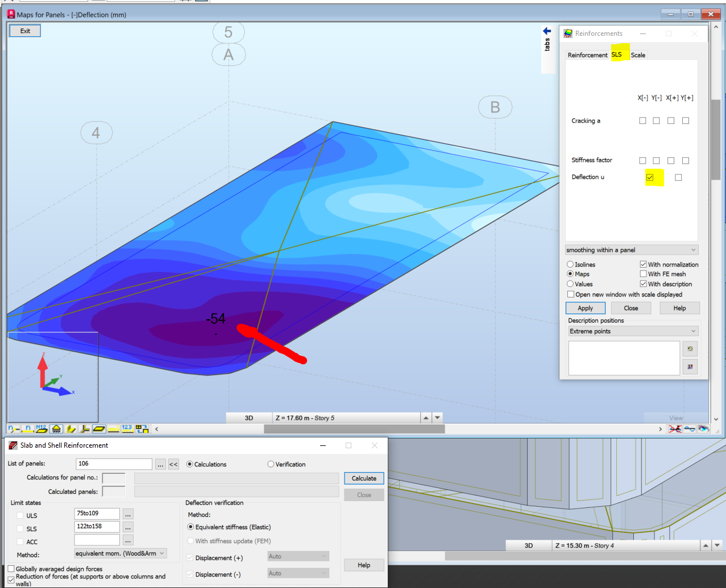Click the Calculate button
The width and height of the screenshot is (726, 588).
tap(364, 478)
